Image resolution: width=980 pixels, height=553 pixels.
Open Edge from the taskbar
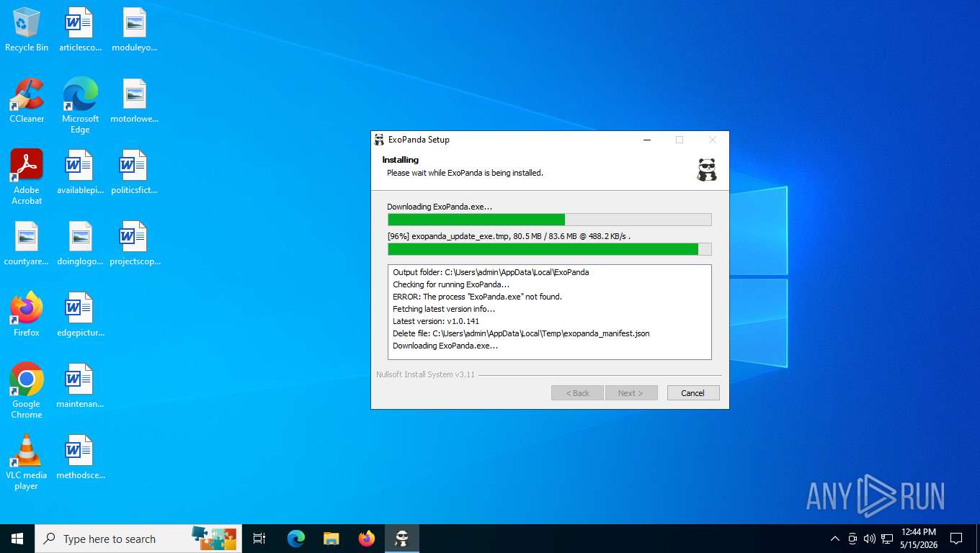[296, 539]
